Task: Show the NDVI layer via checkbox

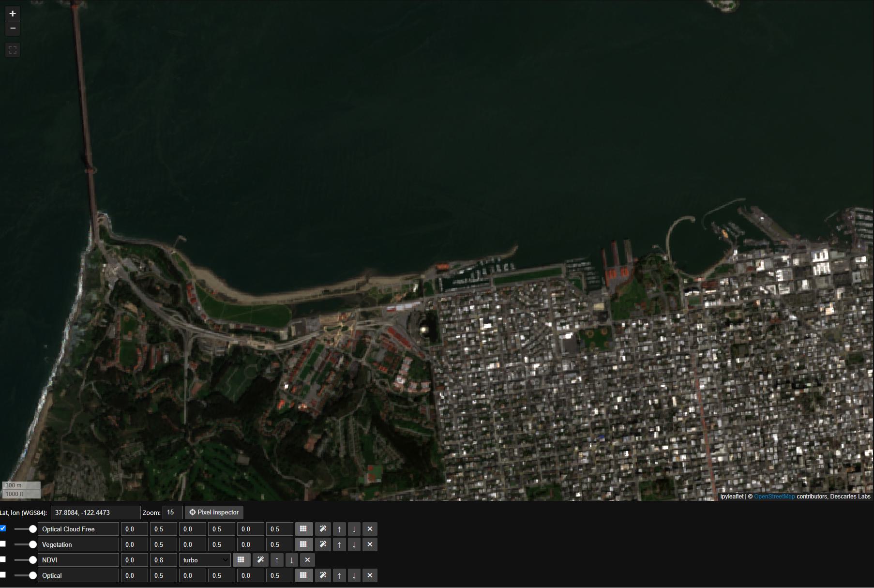Action: (3, 559)
